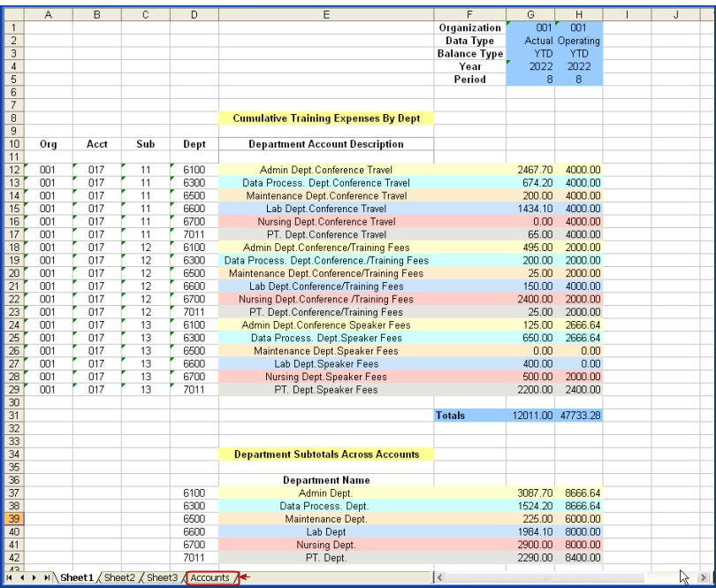Select Cumulative Training Expenses By Dept cell
Viewport: 716px width, 588px height.
point(326,118)
